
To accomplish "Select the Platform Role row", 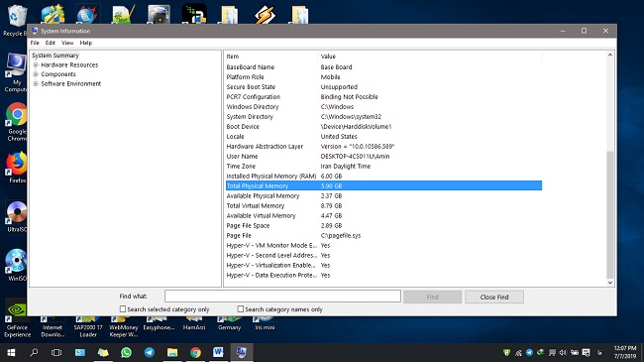I will [x=383, y=77].
